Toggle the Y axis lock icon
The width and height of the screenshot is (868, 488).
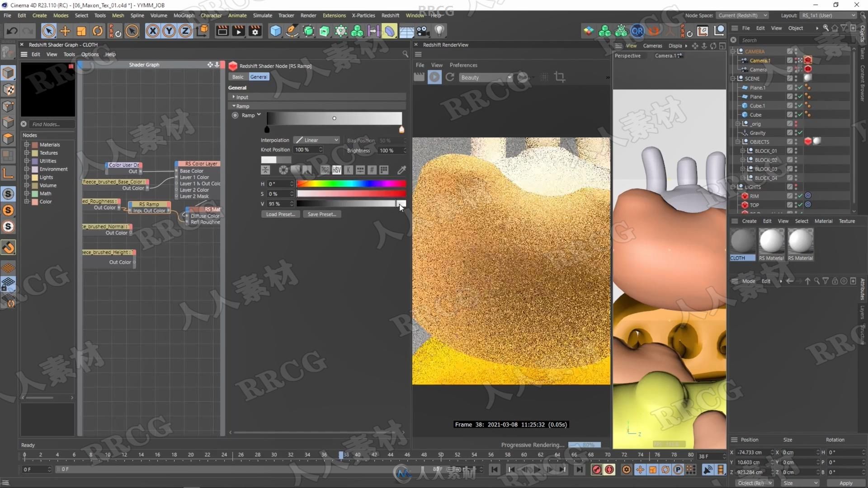(x=169, y=31)
